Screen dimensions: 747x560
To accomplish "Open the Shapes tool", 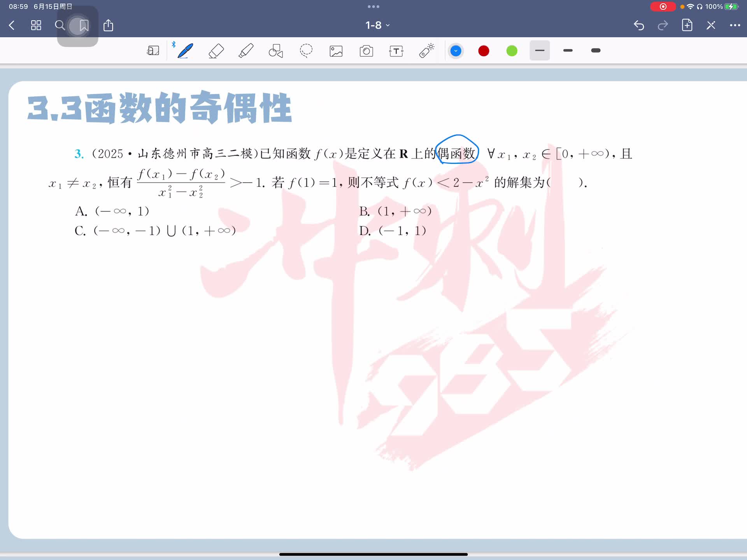I will (x=276, y=51).
